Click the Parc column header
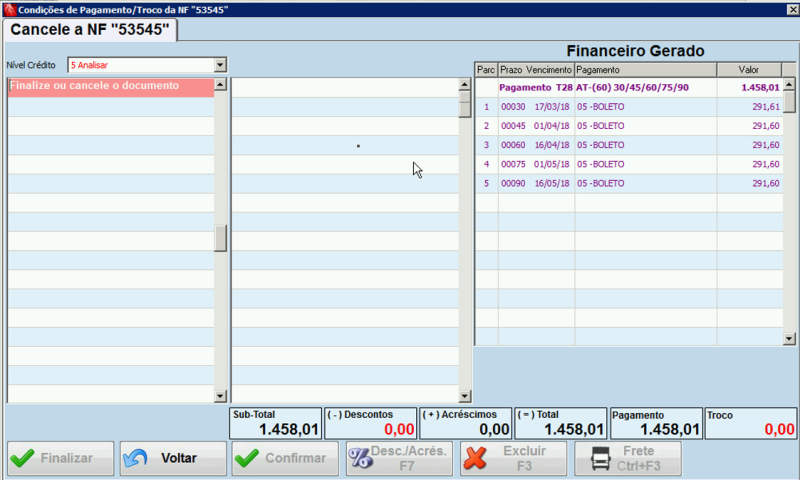 (486, 70)
